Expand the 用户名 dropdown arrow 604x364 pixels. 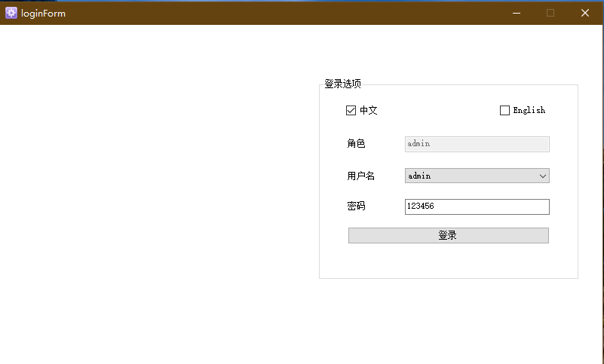(542, 176)
